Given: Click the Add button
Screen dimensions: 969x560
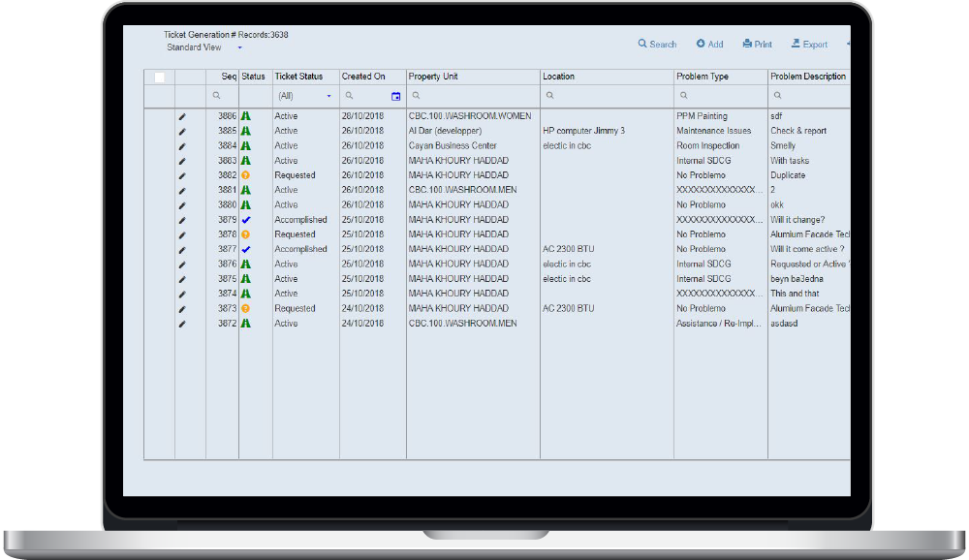Looking at the screenshot, I should 709,45.
